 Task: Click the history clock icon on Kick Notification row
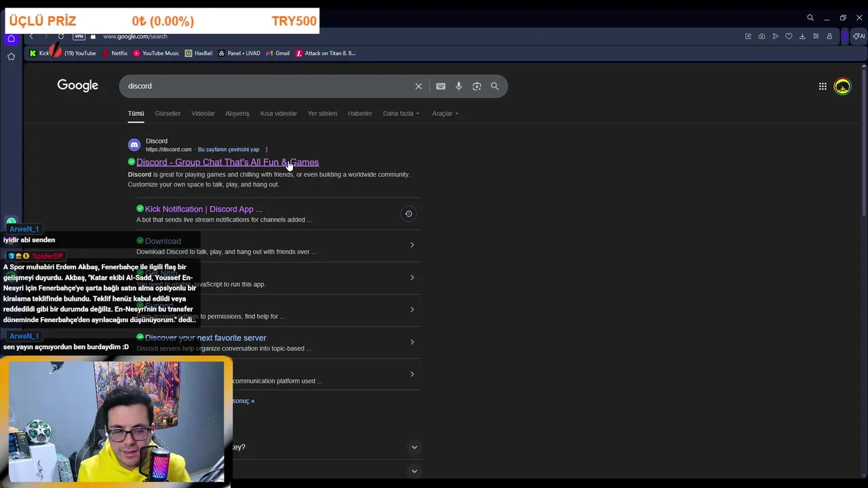[x=408, y=213]
